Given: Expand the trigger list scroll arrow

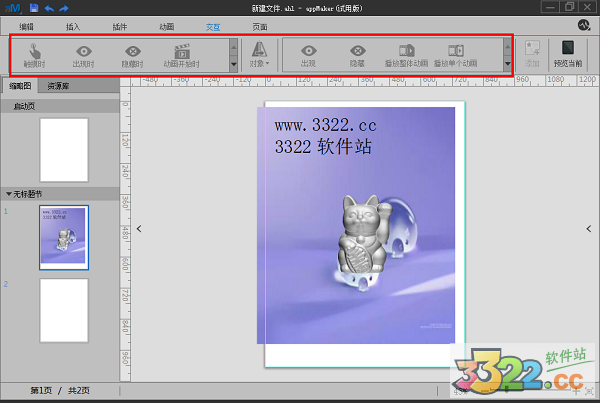Looking at the screenshot, I should coord(233,63).
